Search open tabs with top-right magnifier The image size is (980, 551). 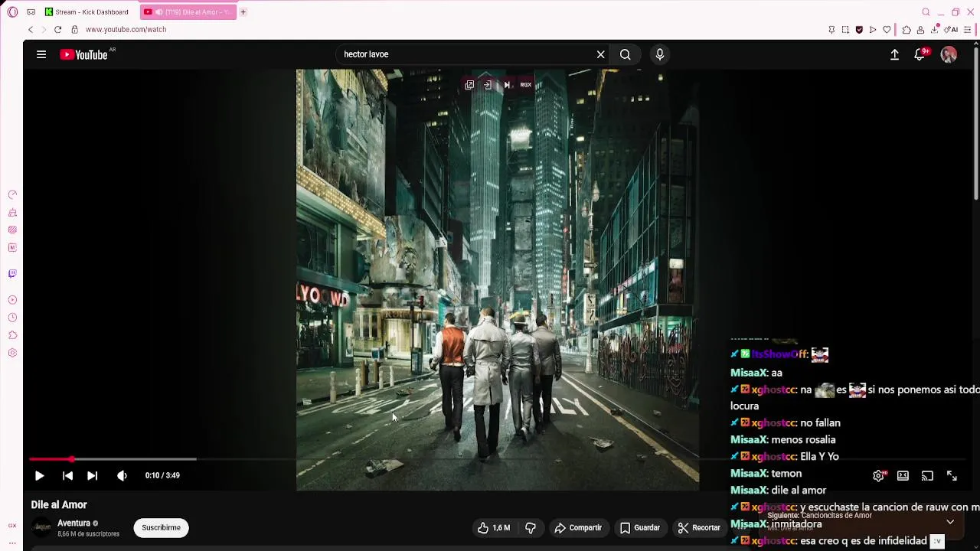coord(926,12)
